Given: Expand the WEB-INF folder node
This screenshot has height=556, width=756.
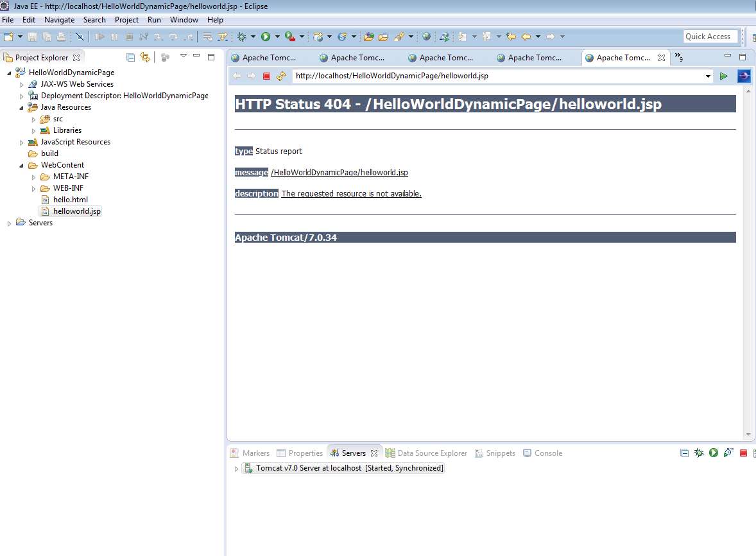Looking at the screenshot, I should [x=34, y=189].
